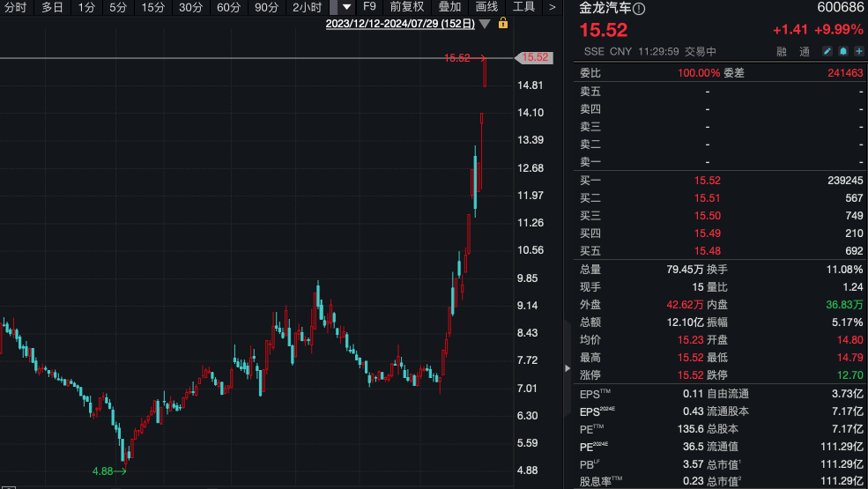Open the 画线 drawing tools
This screenshot has width=868, height=489.
487,7
